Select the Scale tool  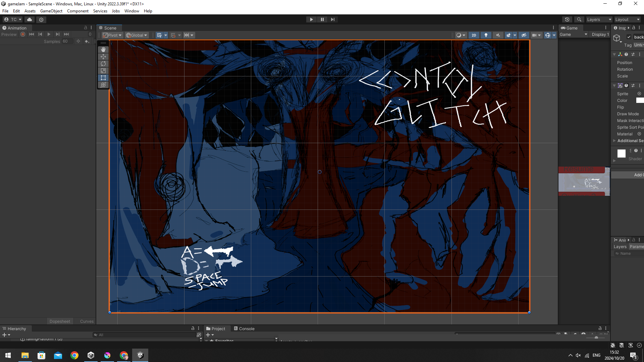[x=103, y=71]
